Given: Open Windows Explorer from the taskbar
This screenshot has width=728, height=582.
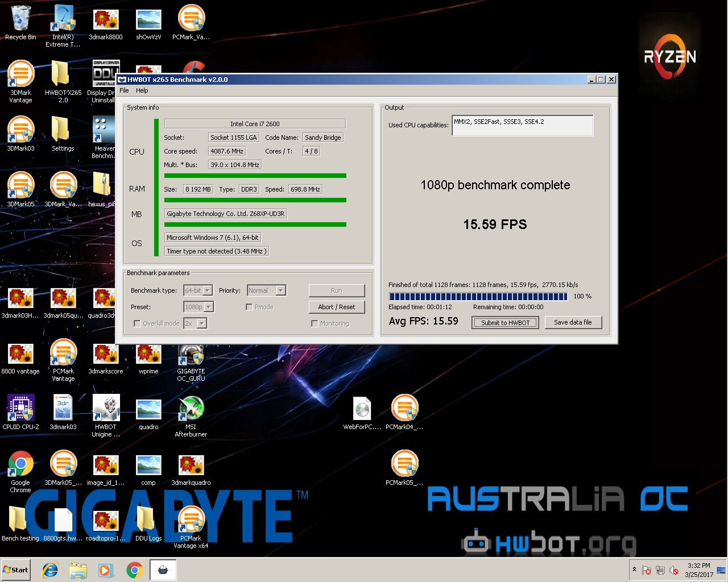Looking at the screenshot, I should [x=78, y=570].
